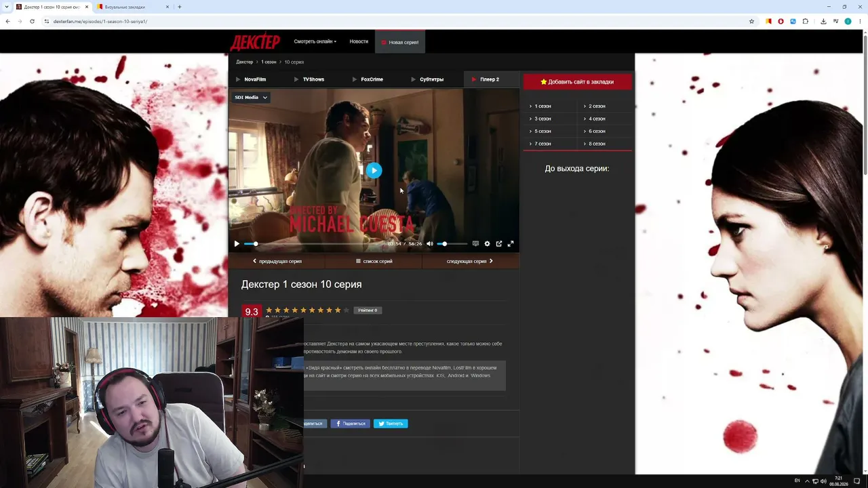Open the 8 сезон link in the sidebar
This screenshot has height=488, width=868.
pos(597,144)
